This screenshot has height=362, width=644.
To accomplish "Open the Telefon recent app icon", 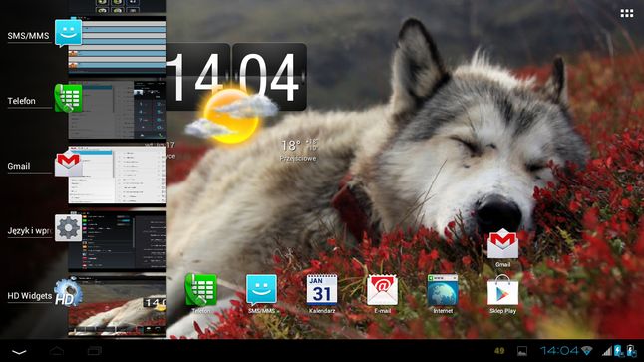I will point(68,98).
